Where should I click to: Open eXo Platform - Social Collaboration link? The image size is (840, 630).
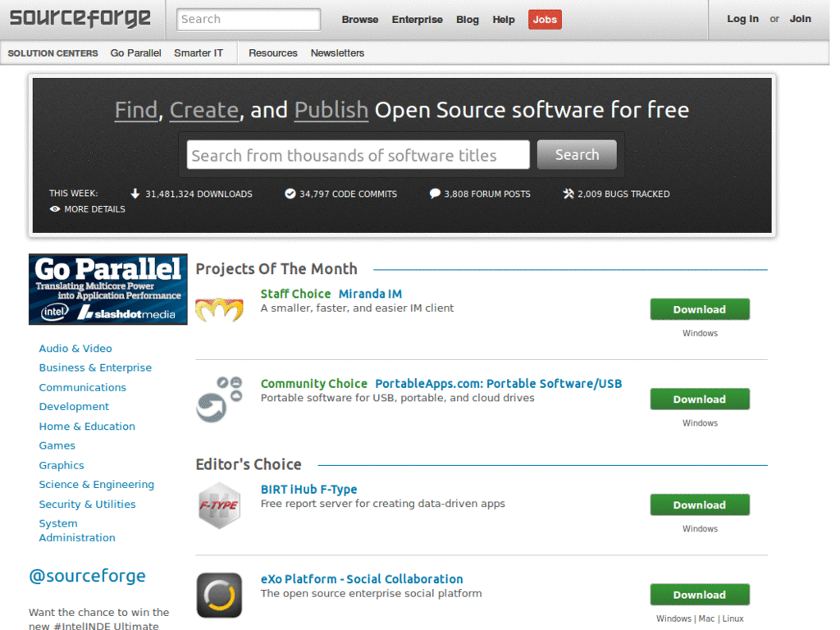click(x=362, y=579)
